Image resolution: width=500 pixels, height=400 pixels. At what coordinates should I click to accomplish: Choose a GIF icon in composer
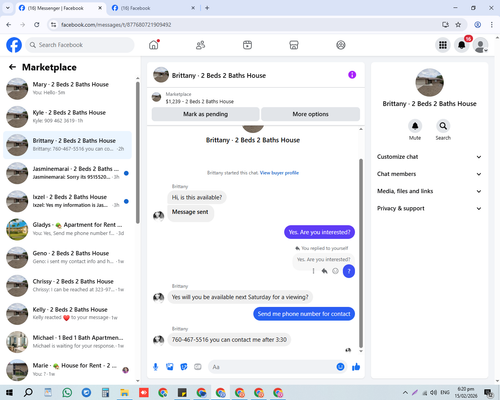click(x=198, y=367)
